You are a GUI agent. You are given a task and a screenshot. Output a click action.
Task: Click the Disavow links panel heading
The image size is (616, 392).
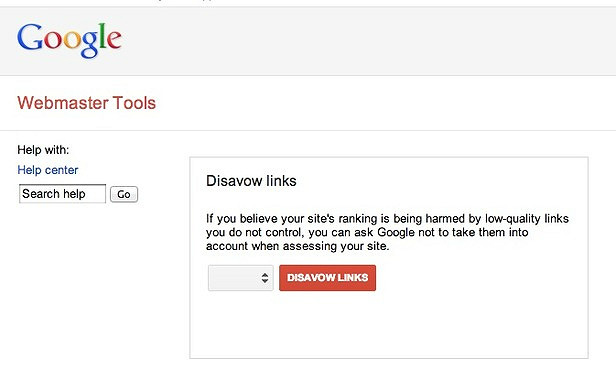tap(251, 181)
